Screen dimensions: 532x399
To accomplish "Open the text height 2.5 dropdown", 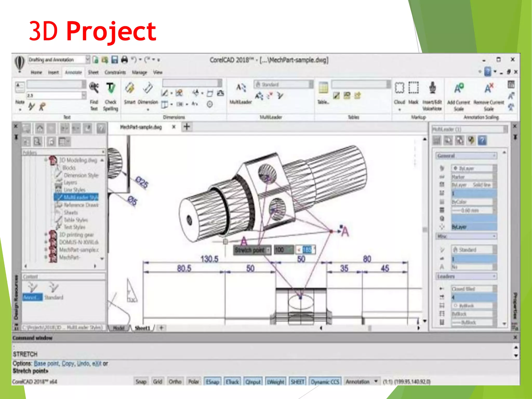I will [84, 95].
